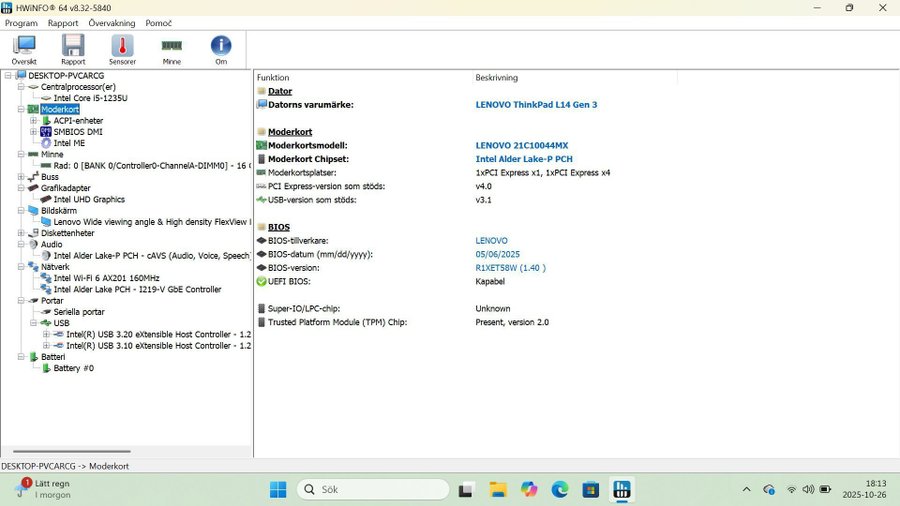The image size is (900, 506).
Task: Open the Övervakning menu
Action: (112, 23)
